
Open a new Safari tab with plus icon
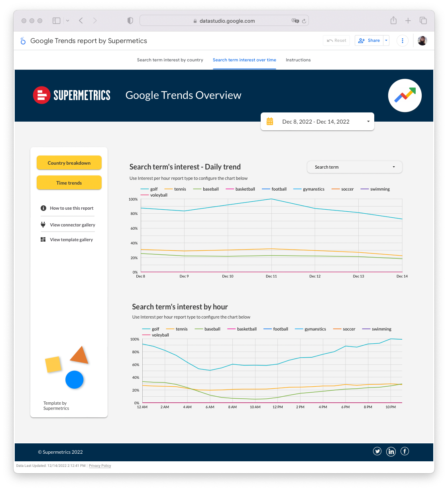(408, 21)
